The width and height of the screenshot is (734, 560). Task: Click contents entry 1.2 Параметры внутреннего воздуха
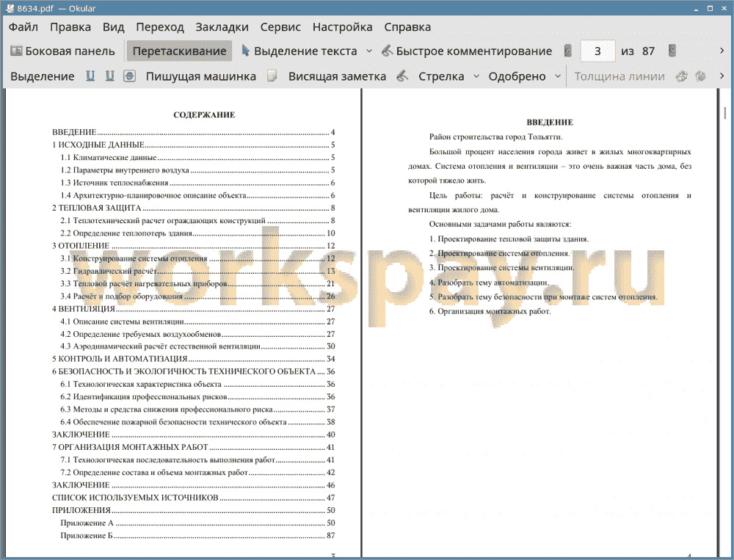click(x=197, y=170)
